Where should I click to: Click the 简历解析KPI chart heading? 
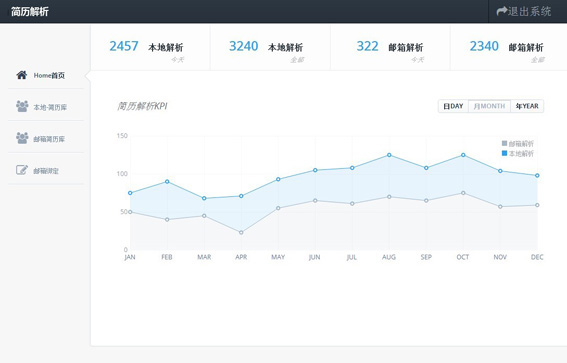[142, 106]
